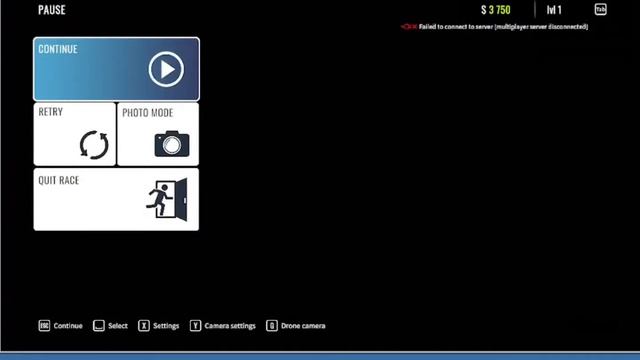Click the 'Failed to connect to server' message

[x=503, y=27]
